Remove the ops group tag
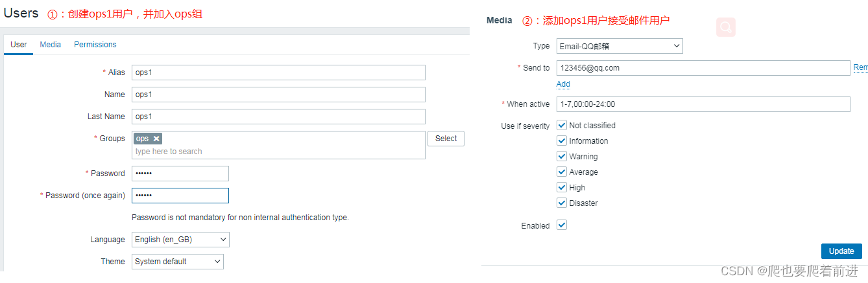 [x=156, y=139]
